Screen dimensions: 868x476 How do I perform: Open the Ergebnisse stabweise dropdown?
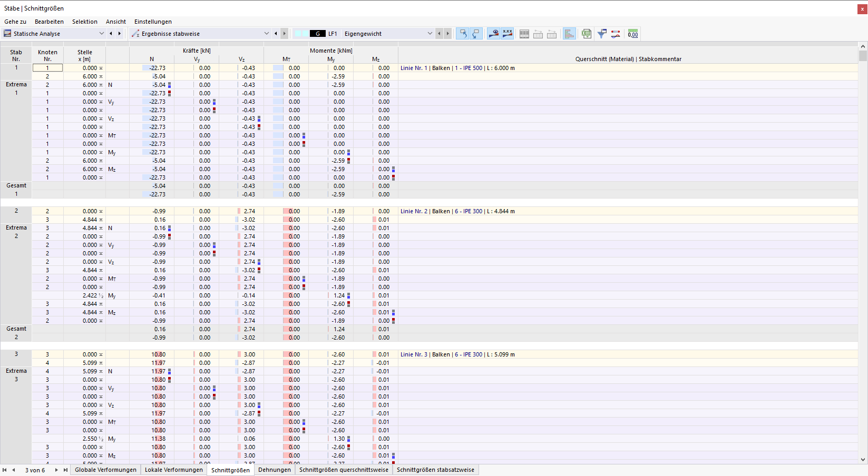pyautogui.click(x=266, y=34)
